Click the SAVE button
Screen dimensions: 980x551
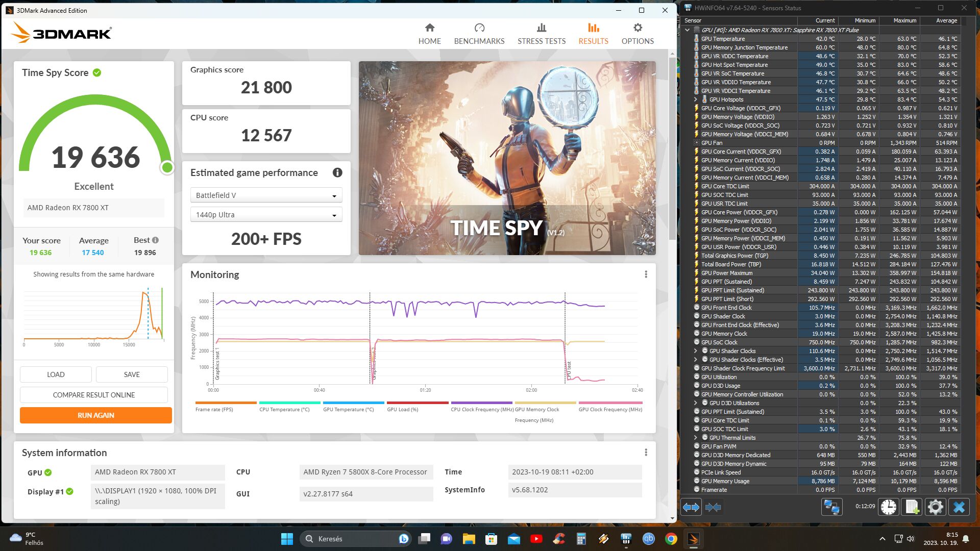click(x=132, y=374)
